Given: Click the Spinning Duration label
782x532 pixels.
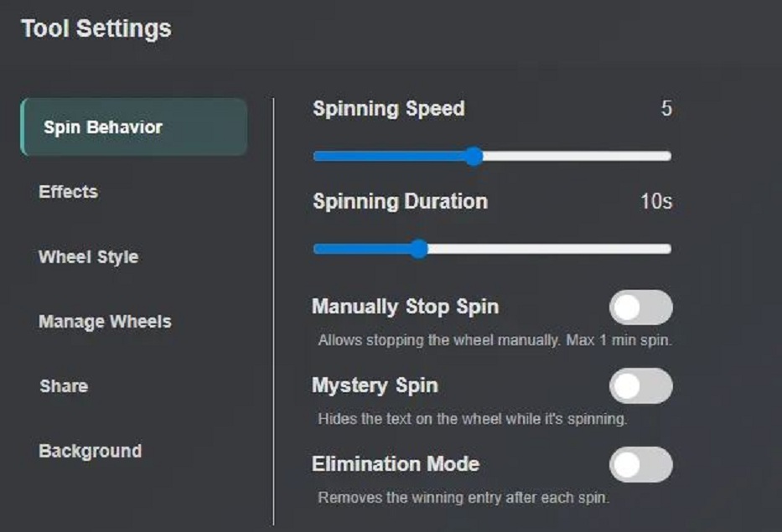Looking at the screenshot, I should (x=400, y=202).
